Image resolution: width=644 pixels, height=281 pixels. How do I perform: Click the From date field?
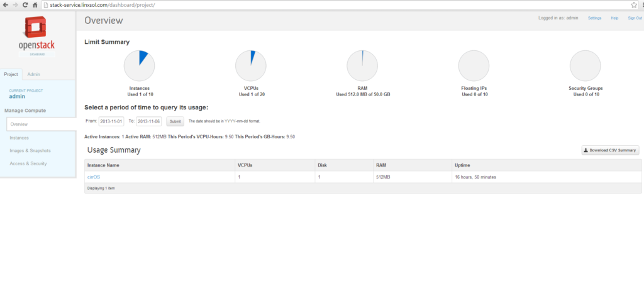click(x=111, y=121)
